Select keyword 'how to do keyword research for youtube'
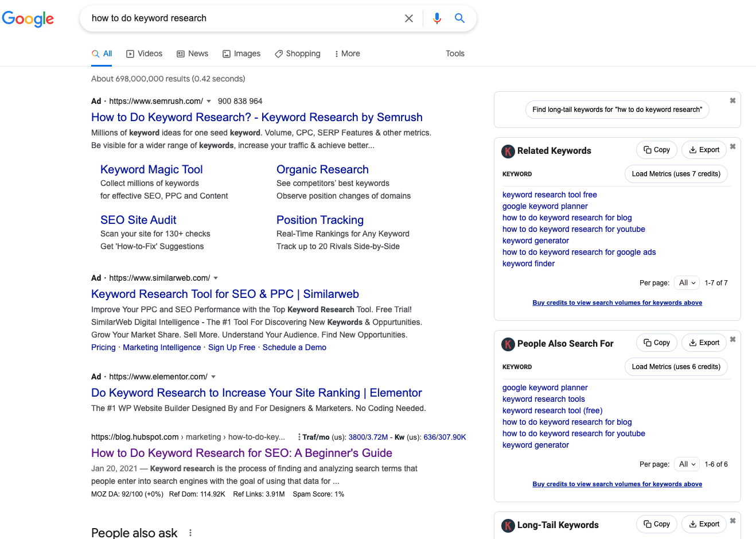 574,228
